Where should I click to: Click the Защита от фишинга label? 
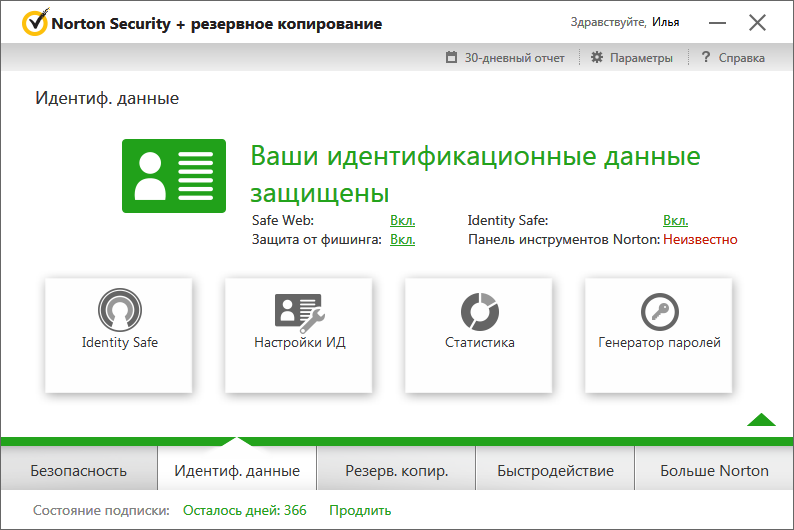click(316, 239)
